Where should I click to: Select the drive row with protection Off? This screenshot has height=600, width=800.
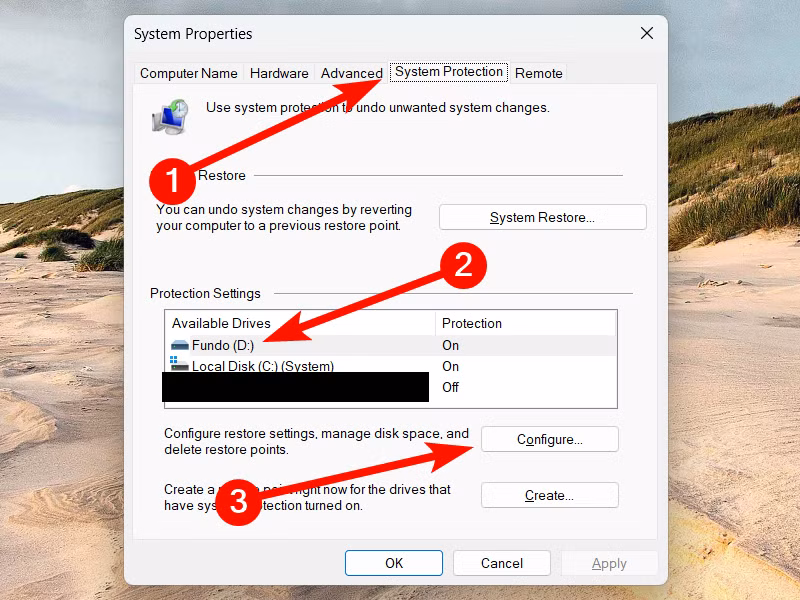(450, 387)
